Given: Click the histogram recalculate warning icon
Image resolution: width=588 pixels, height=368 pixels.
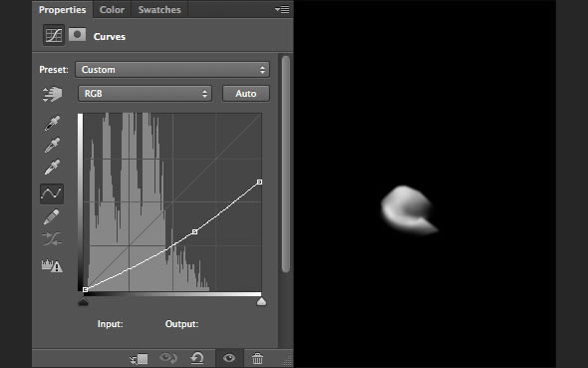Looking at the screenshot, I should tap(52, 265).
